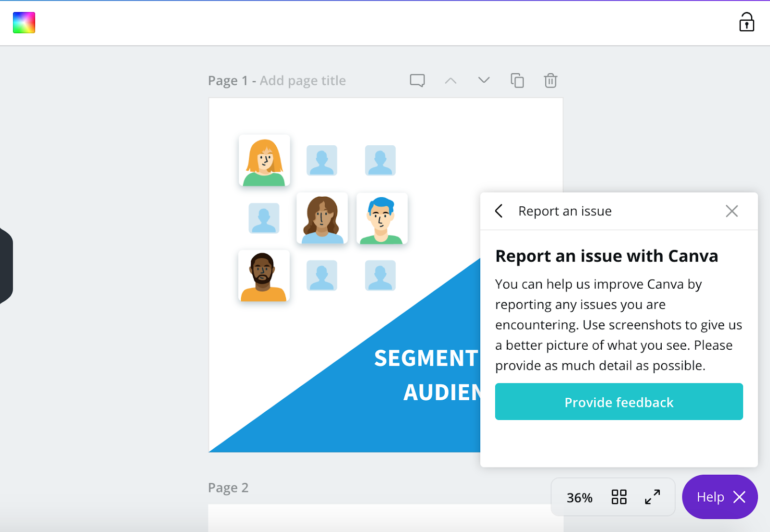Open the grid view of pages

[x=619, y=497]
